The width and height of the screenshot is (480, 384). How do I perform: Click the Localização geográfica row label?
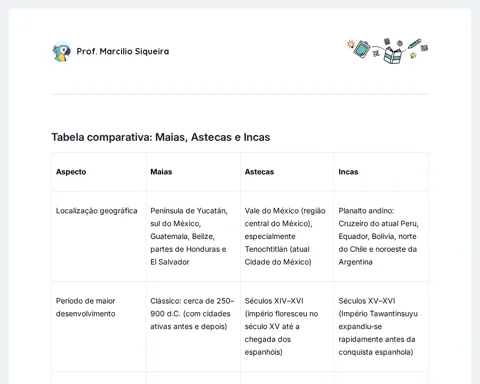point(97,211)
